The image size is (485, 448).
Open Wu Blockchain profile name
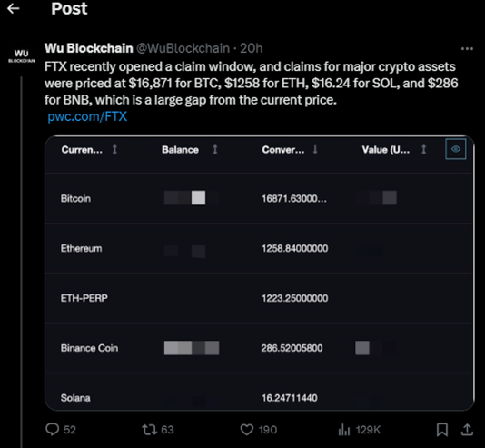tap(89, 48)
